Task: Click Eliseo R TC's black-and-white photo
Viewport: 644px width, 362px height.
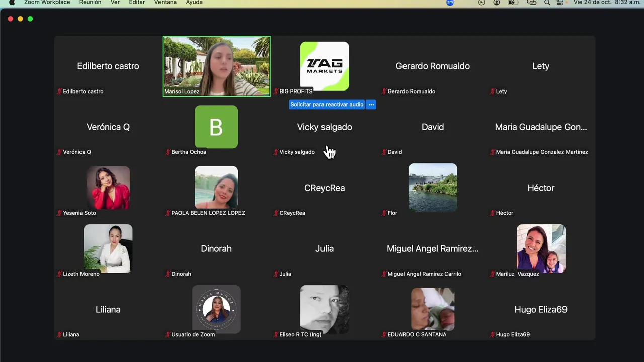Action: coord(325,309)
